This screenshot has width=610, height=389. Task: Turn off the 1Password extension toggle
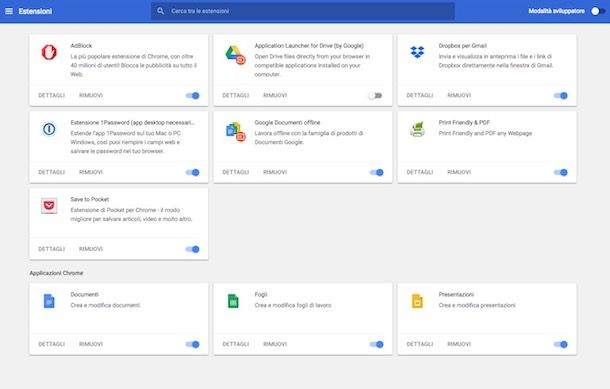(193, 172)
